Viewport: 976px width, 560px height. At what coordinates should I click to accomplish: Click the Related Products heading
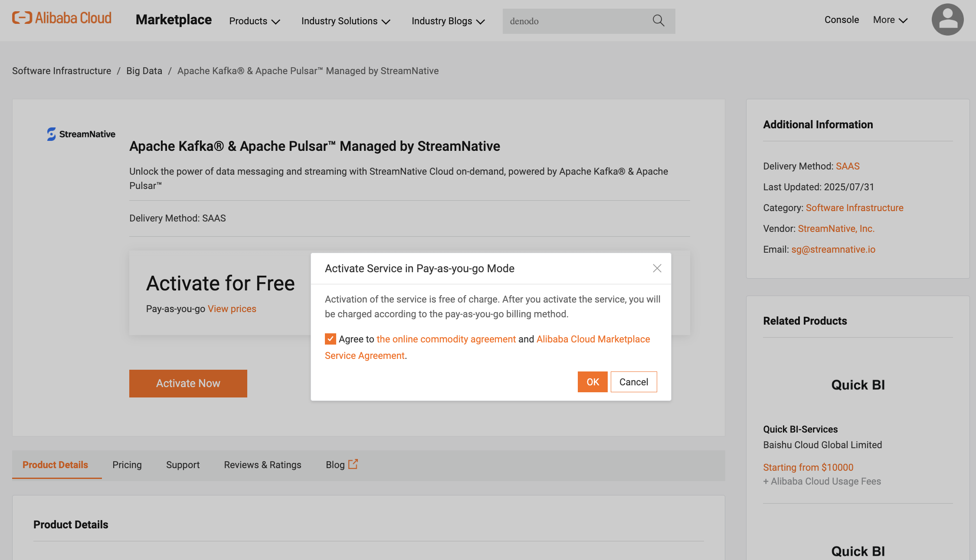coord(805,321)
